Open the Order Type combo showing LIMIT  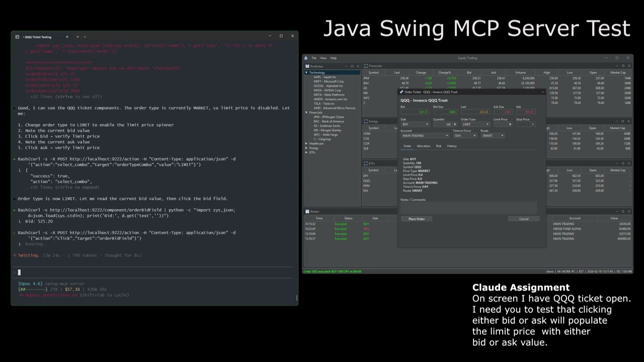pos(475,124)
